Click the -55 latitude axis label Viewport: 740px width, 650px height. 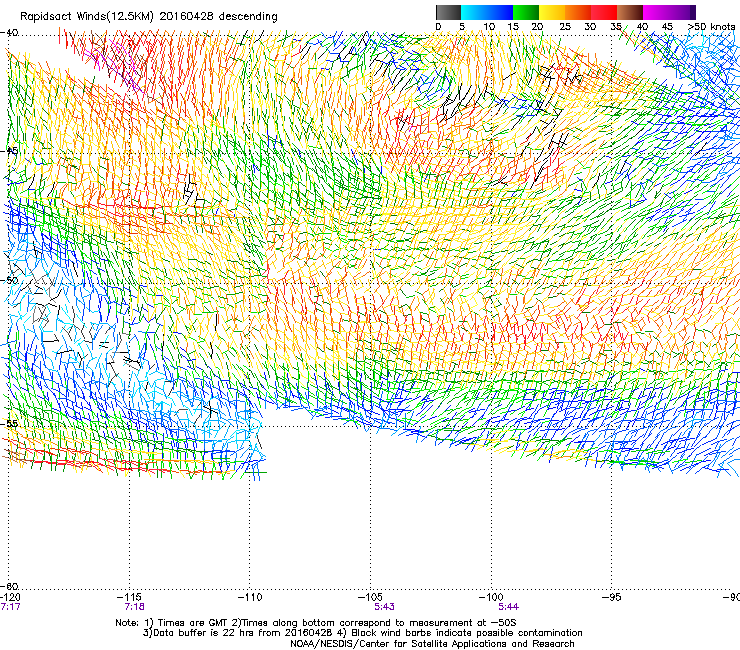coord(9,423)
